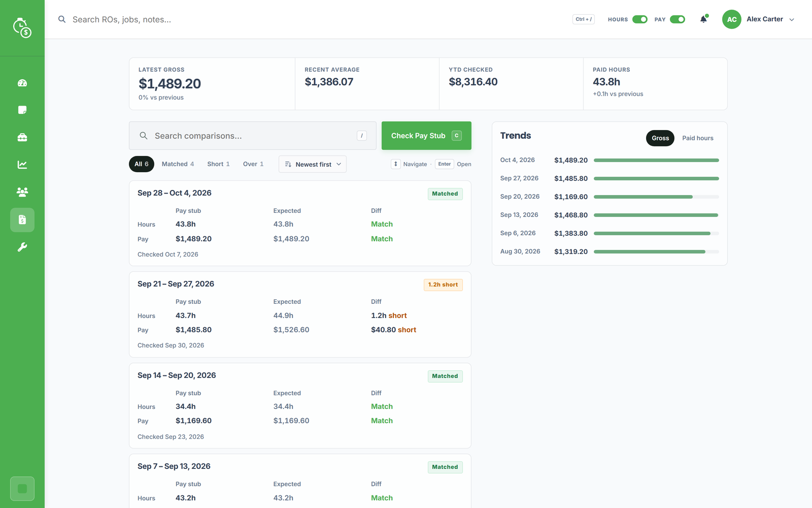
Task: Click the Sep 7 – Sep 13 Matched badge
Action: [x=445, y=467]
